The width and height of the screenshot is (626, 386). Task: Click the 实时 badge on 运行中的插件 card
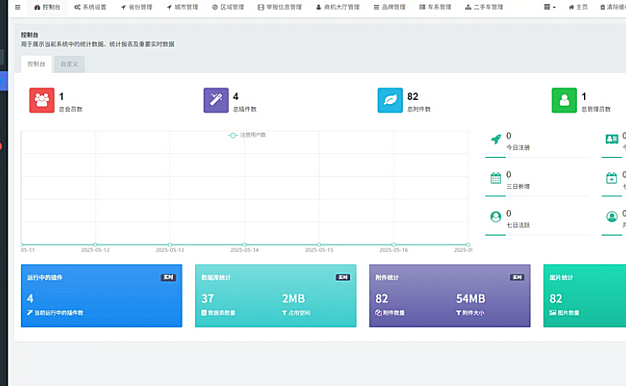[168, 277]
